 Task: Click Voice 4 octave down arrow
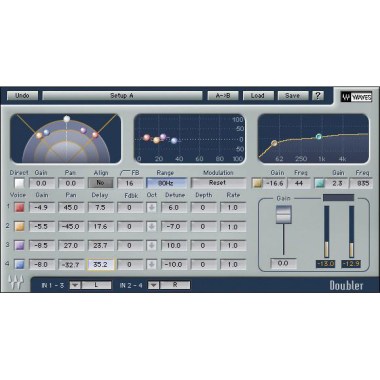pyautogui.click(x=152, y=265)
